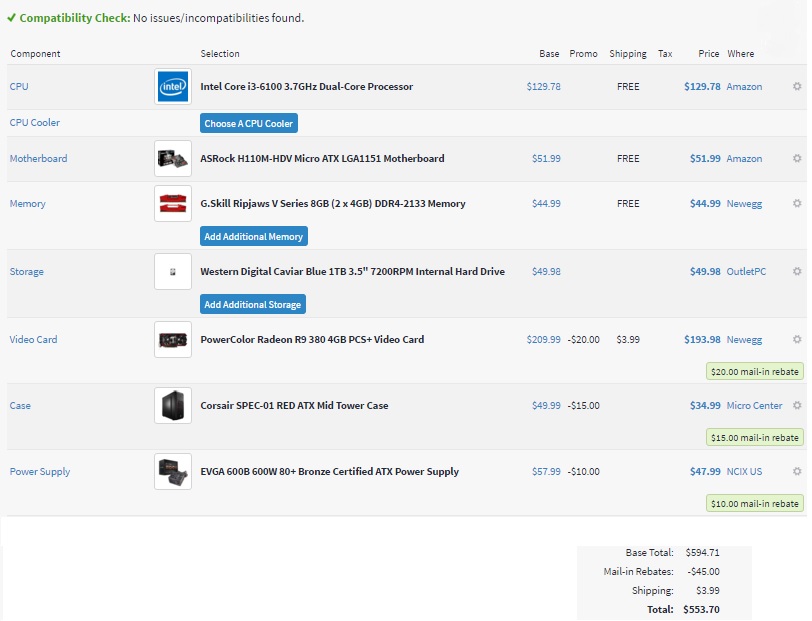
Task: Click the Shipping column header
Action: pos(628,54)
